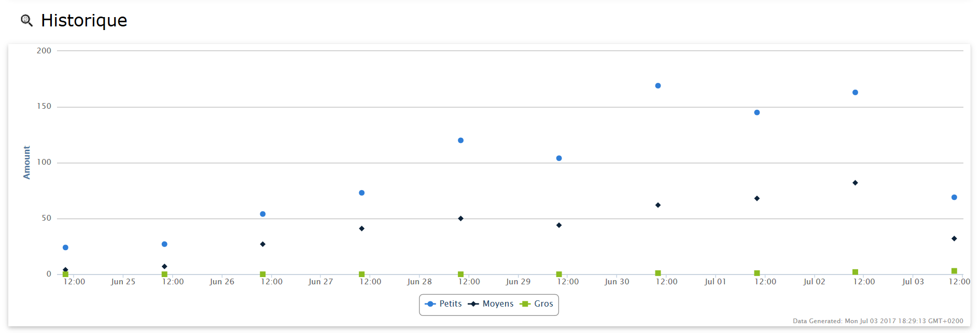Select the Petits point on Jul 02 noon
The height and width of the screenshot is (333, 980).
tap(855, 93)
